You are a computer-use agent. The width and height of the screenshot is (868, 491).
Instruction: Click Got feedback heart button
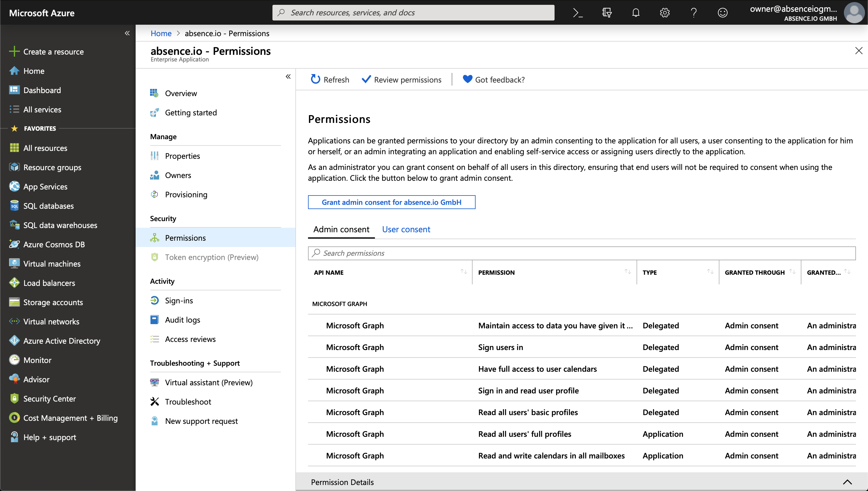pyautogui.click(x=494, y=79)
